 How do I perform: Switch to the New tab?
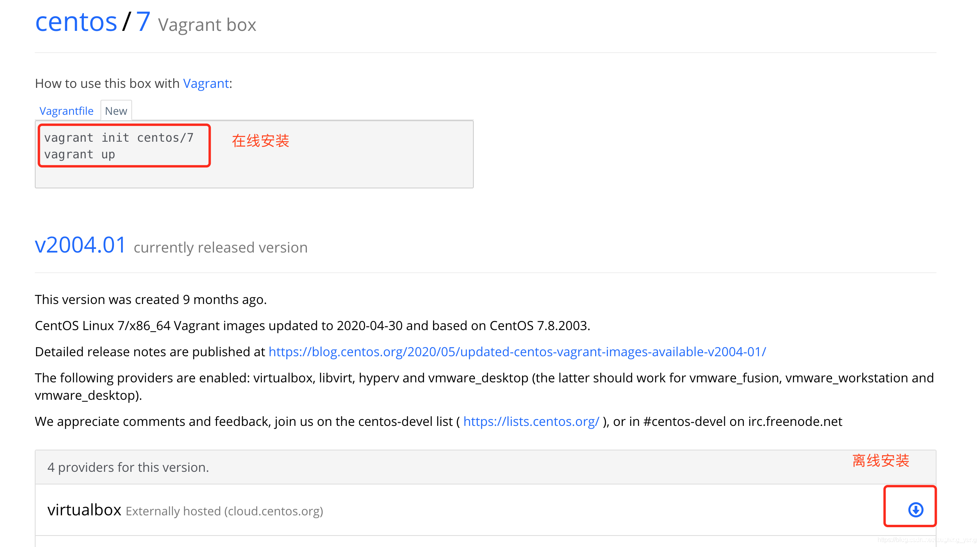click(x=116, y=111)
